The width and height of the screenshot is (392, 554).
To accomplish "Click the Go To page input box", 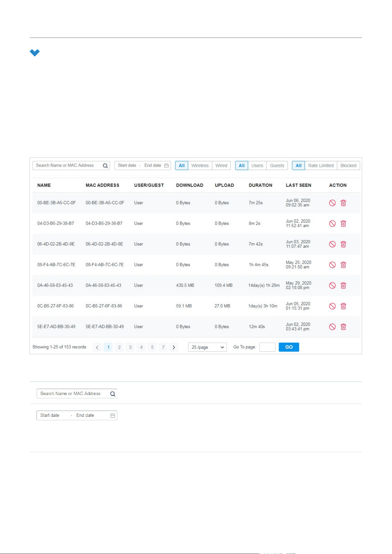I will (267, 347).
